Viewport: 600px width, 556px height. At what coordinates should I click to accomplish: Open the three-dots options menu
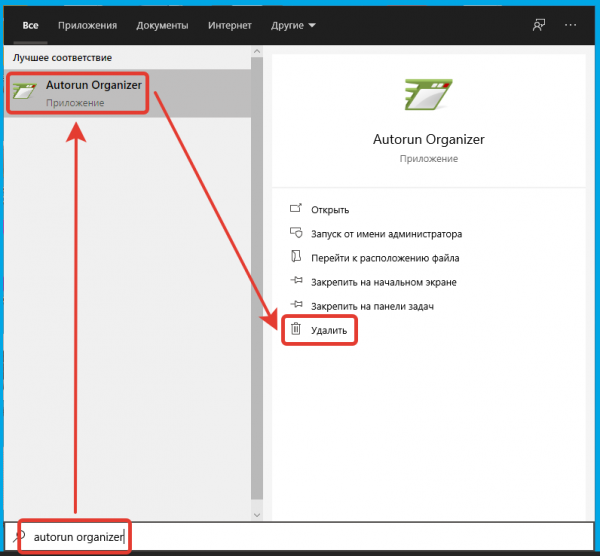pos(570,25)
